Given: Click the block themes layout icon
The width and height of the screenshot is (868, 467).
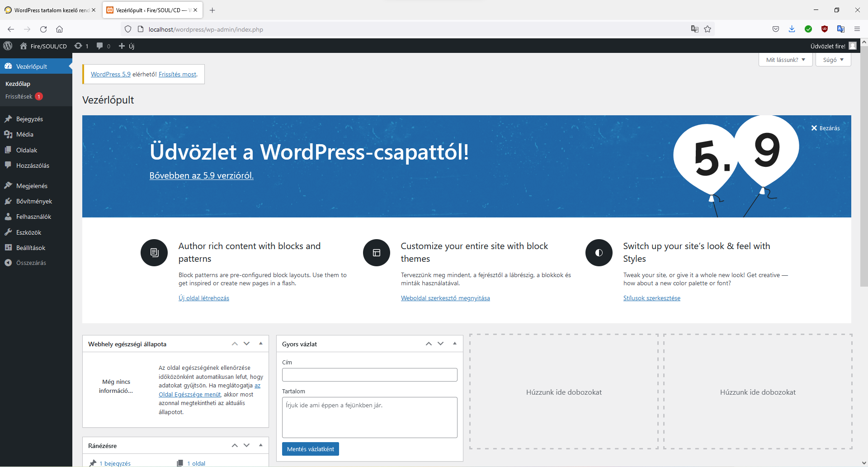Looking at the screenshot, I should [377, 253].
